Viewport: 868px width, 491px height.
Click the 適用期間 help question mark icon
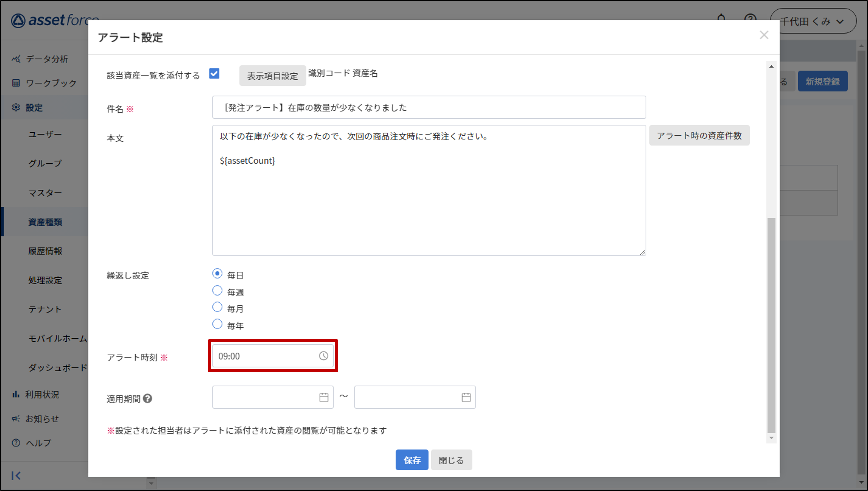point(147,399)
